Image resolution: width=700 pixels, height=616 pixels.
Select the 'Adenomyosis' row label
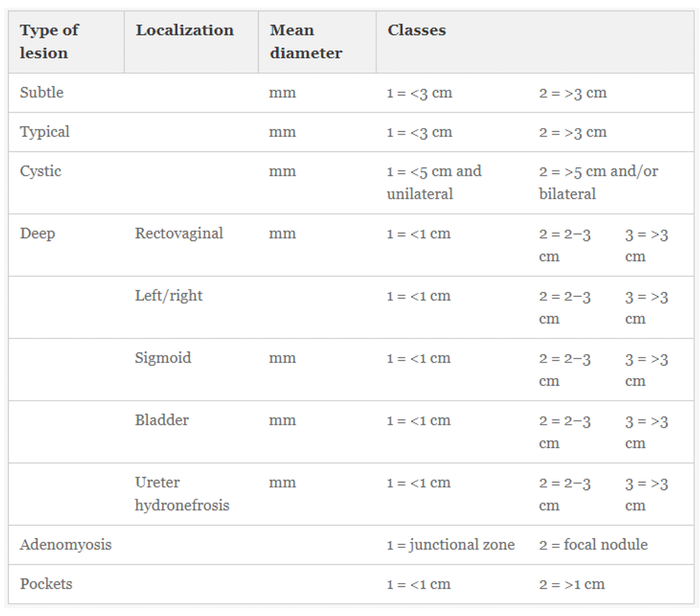(66, 545)
